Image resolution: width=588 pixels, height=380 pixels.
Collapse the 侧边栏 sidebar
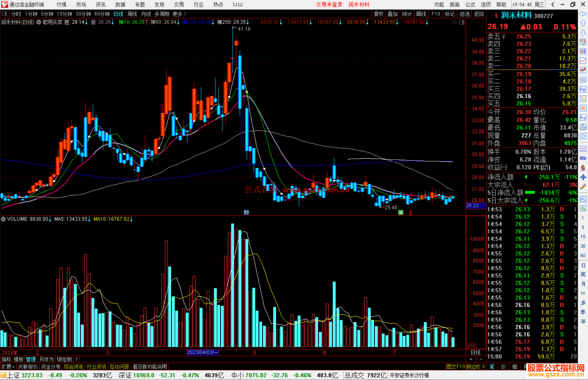(476, 367)
